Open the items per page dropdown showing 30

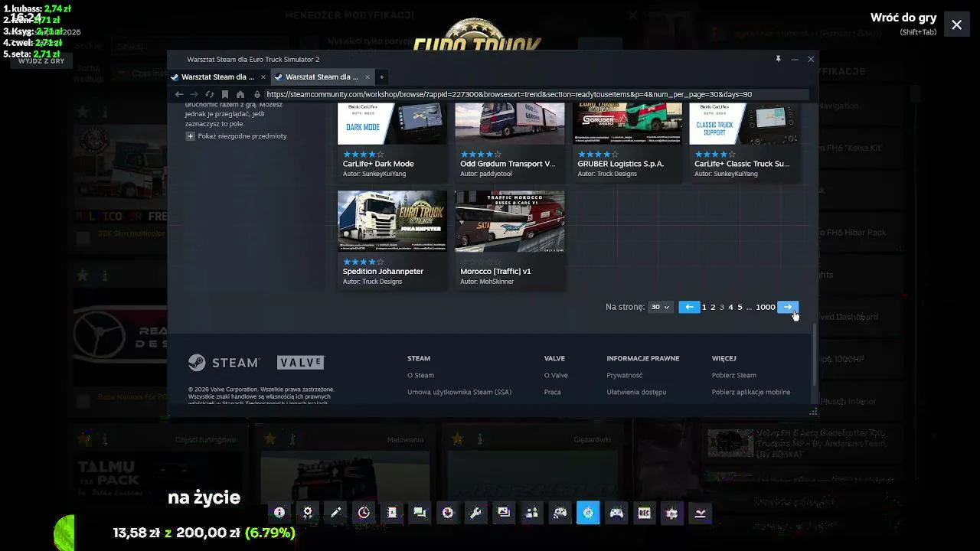point(660,307)
